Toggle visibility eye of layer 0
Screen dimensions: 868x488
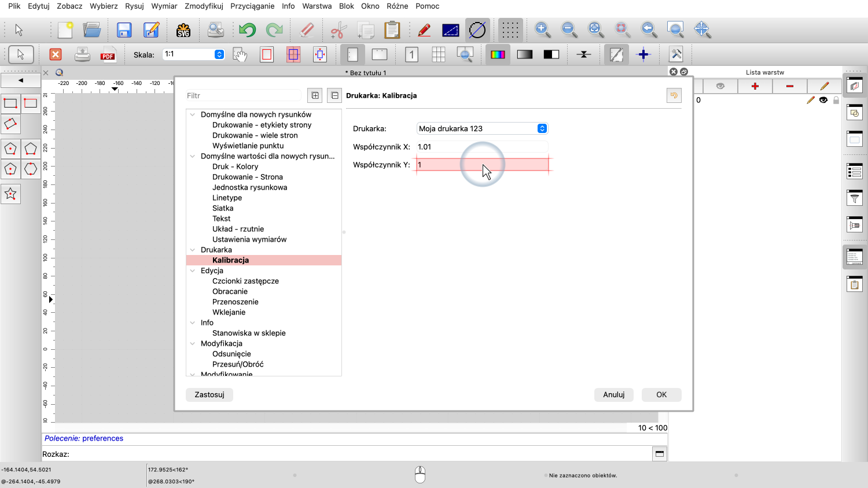[823, 100]
